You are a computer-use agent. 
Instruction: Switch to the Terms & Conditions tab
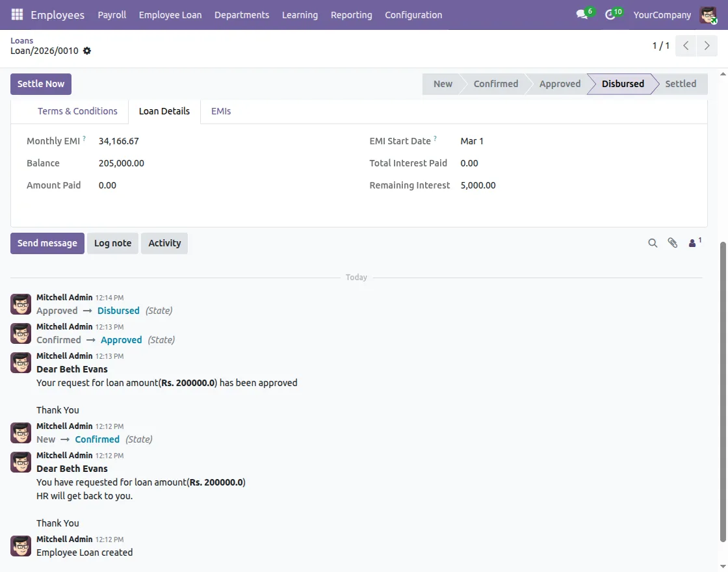click(x=77, y=111)
